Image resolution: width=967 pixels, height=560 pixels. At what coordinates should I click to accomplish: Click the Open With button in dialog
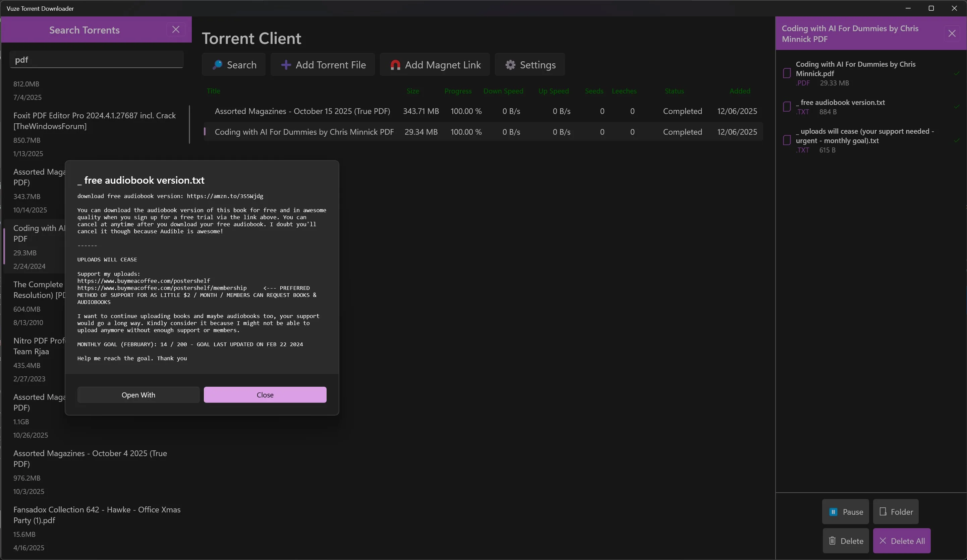[x=138, y=395]
